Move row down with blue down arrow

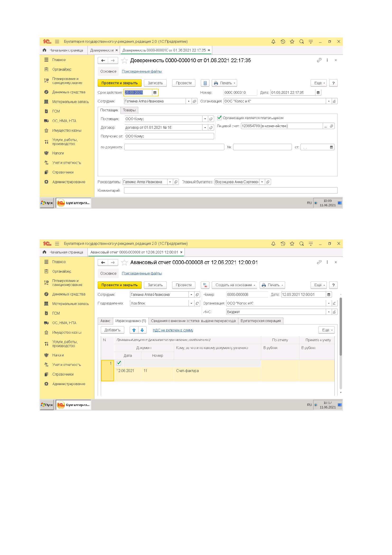(142, 330)
